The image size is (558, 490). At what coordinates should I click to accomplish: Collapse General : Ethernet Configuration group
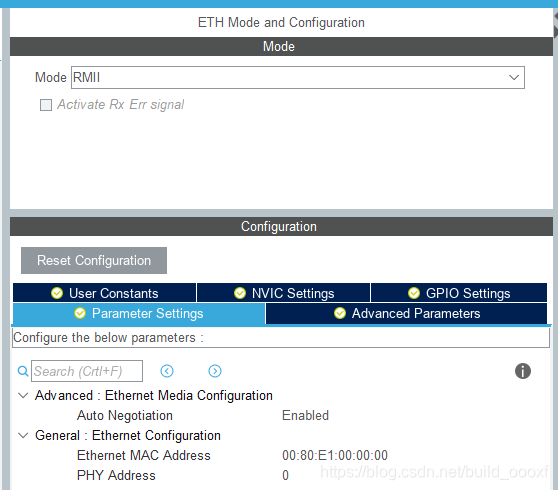point(23,435)
